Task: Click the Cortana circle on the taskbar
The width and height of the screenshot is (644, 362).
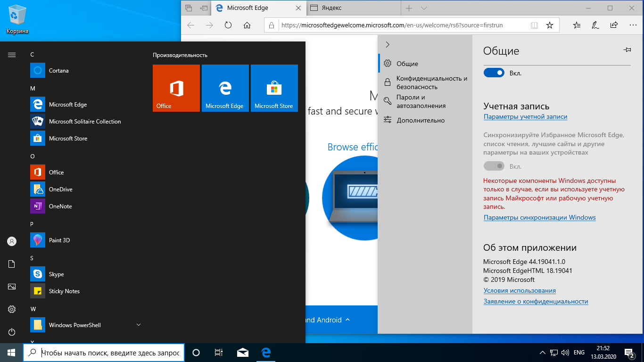Action: pyautogui.click(x=196, y=352)
